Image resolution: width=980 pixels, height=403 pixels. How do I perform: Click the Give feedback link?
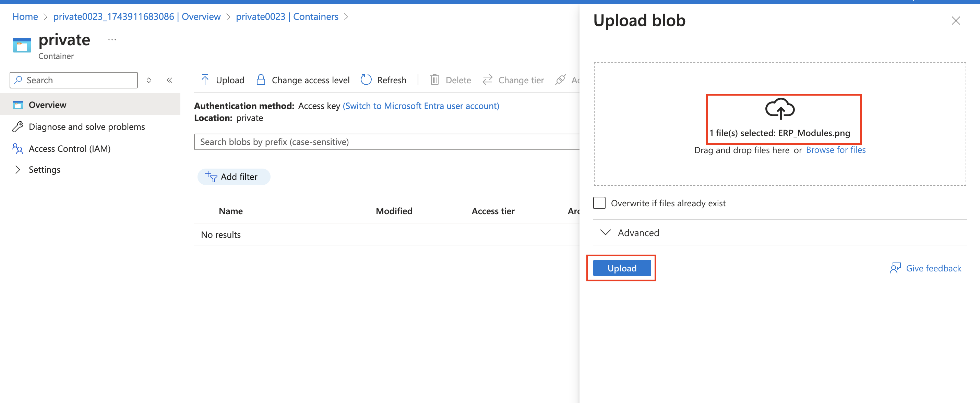tap(933, 268)
